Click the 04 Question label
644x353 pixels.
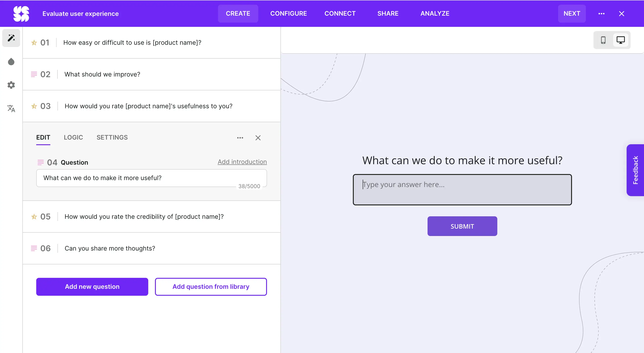click(68, 162)
